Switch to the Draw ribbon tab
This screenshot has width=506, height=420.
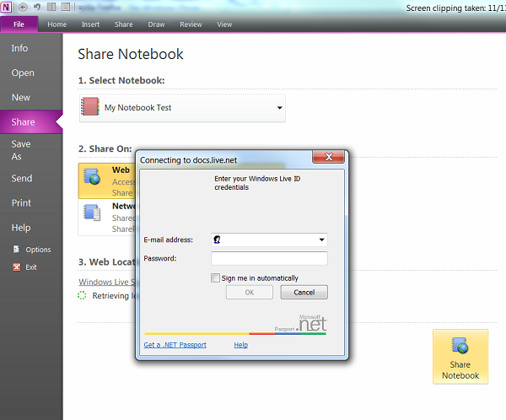pos(156,24)
